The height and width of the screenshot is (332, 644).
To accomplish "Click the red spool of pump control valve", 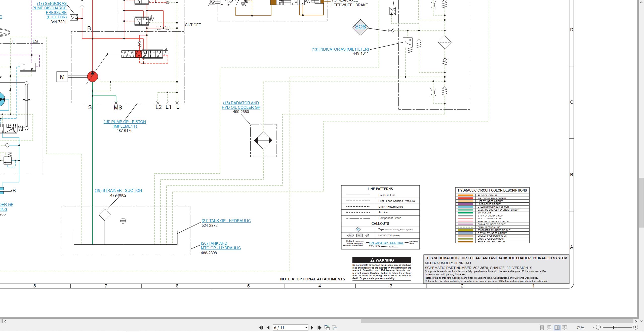I will coord(138,54).
